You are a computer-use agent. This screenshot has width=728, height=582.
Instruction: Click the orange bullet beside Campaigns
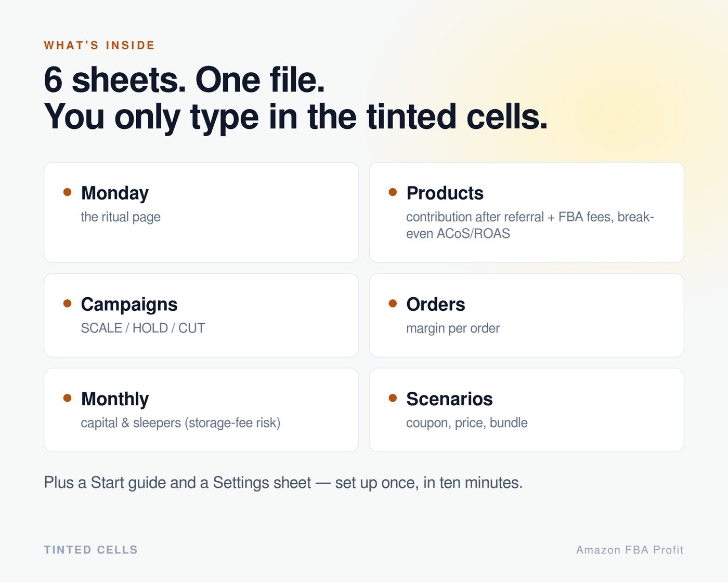click(x=67, y=303)
